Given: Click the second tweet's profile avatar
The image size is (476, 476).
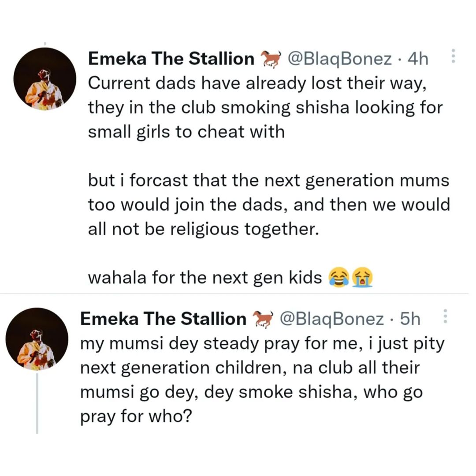Looking at the screenshot, I should (37, 339).
